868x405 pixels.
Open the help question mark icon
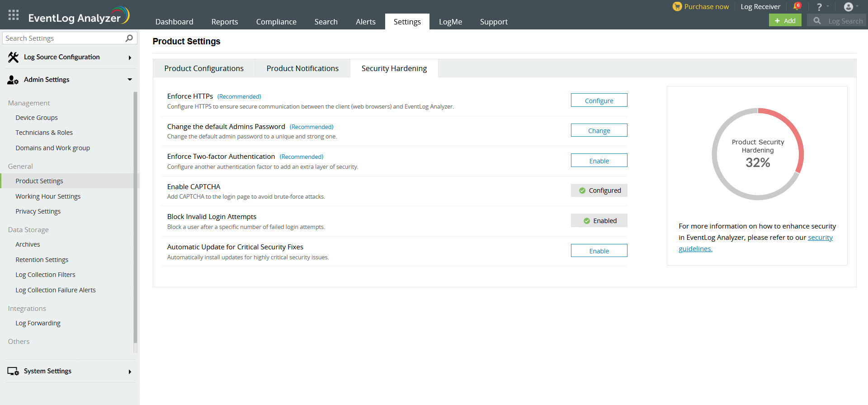tap(819, 7)
